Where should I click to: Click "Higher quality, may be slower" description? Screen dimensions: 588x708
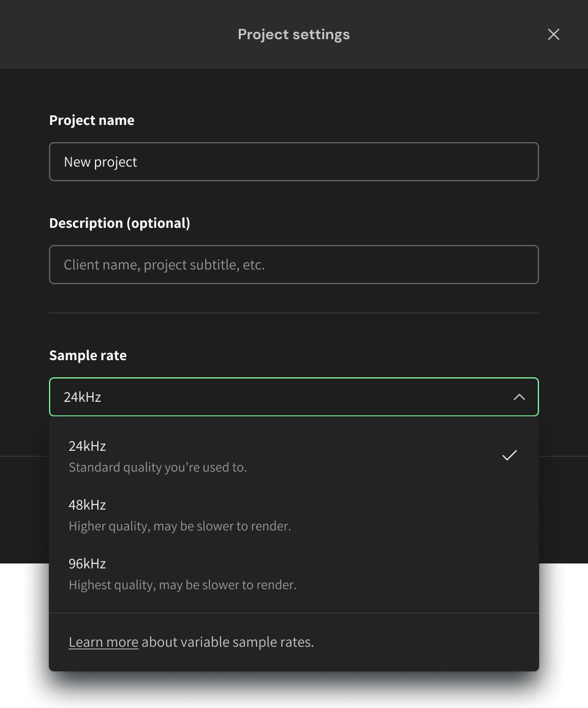pos(179,526)
